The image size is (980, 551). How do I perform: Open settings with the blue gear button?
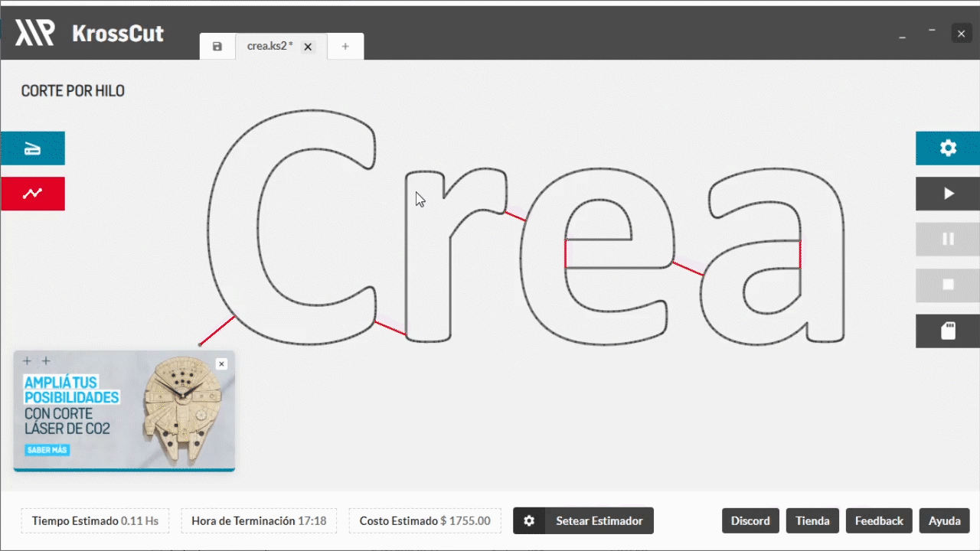tap(948, 148)
